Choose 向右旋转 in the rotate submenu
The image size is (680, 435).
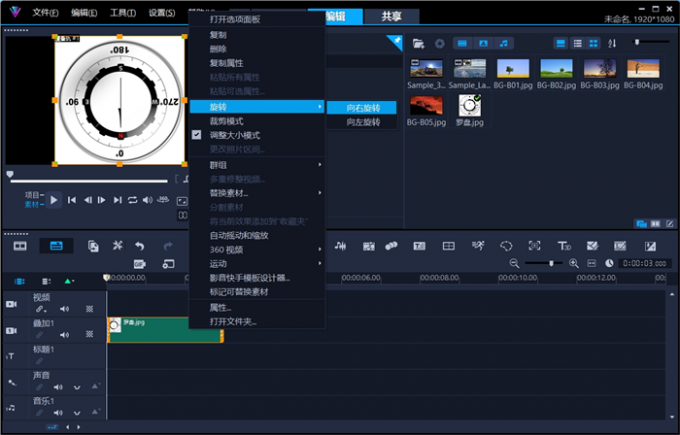362,108
